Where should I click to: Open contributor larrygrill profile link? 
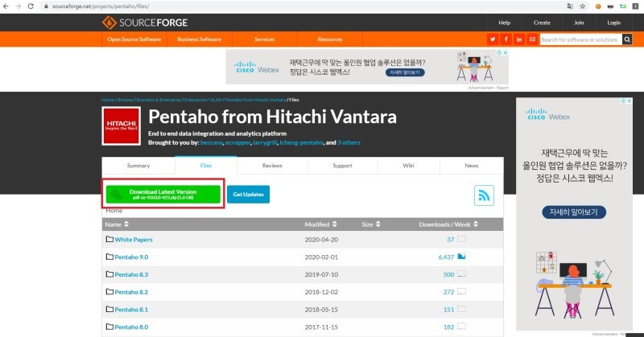click(265, 142)
